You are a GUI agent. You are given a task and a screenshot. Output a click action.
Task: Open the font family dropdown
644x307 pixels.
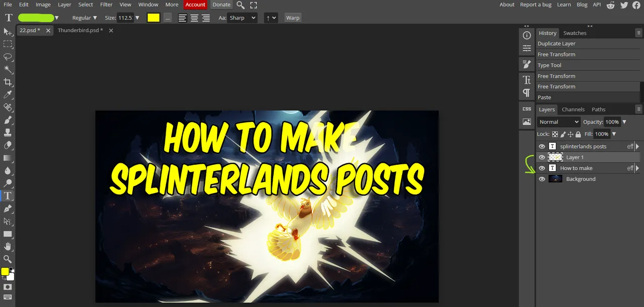pyautogui.click(x=38, y=18)
